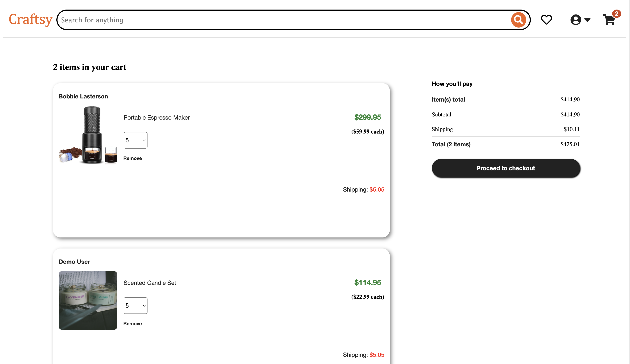The image size is (630, 364).
Task: Click the $299.95 espresso maker price
Action: [x=367, y=117]
